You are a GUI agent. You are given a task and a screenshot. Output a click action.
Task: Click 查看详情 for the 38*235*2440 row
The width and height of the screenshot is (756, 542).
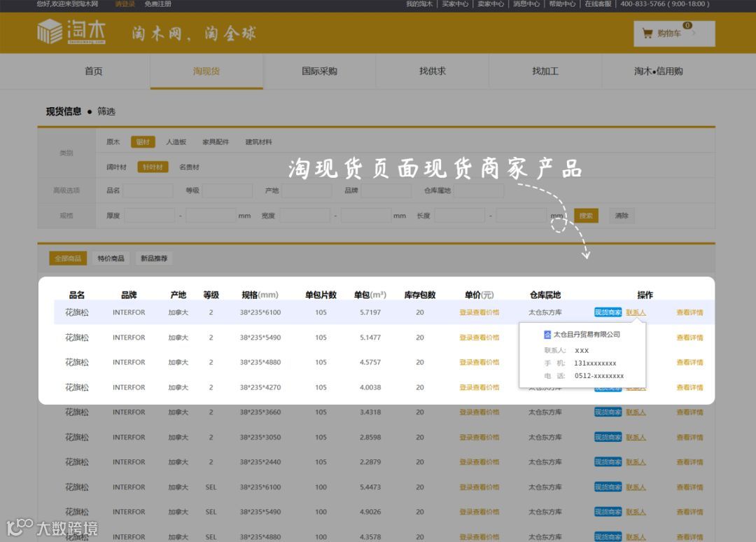point(690,462)
